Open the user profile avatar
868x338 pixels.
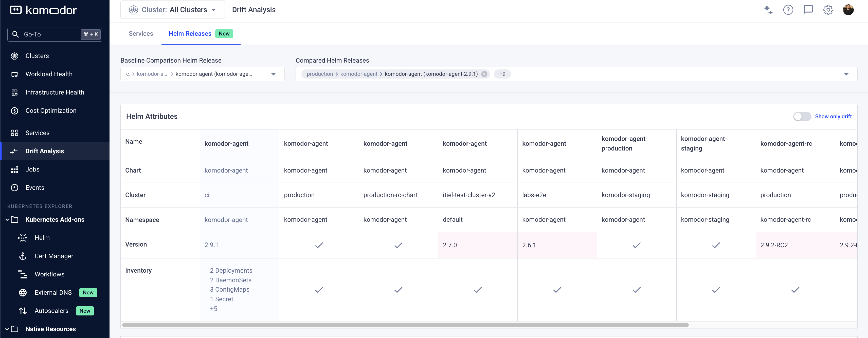pyautogui.click(x=848, y=10)
